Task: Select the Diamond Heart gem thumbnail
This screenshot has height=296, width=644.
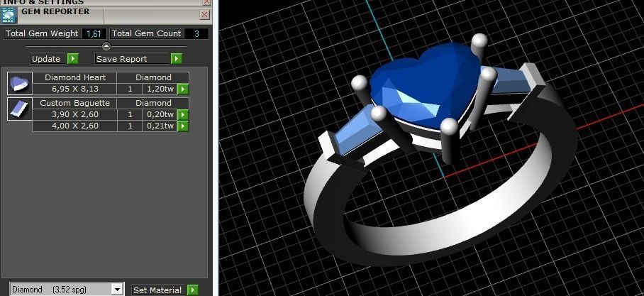Action: [20, 84]
